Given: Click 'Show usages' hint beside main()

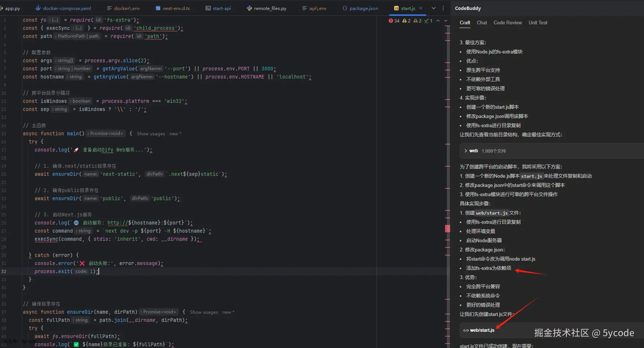Looking at the screenshot, I should [151, 134].
